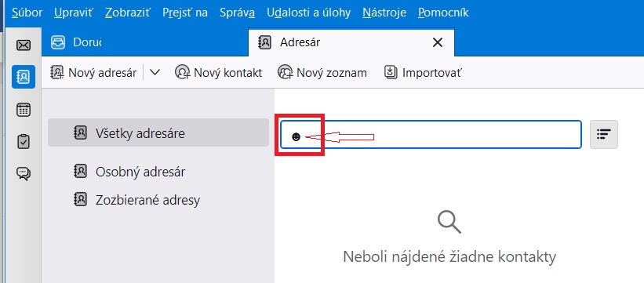Open the Calendar space icon
The height and width of the screenshot is (283, 644).
click(24, 110)
